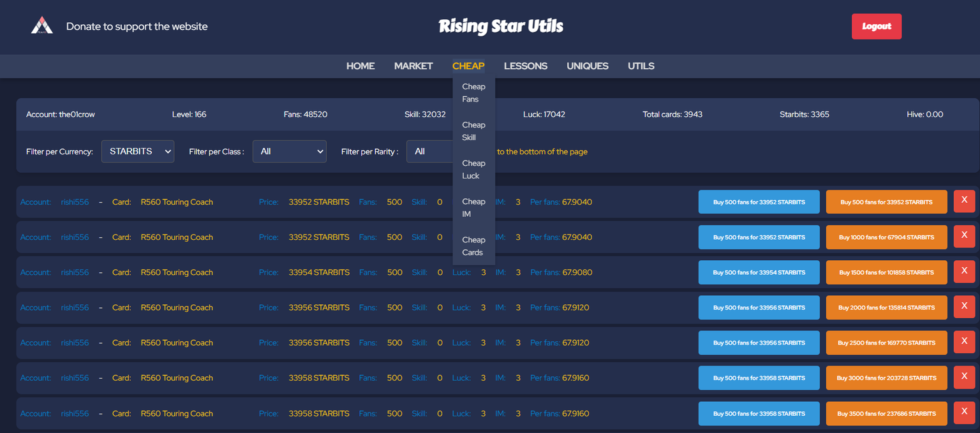The image size is (980, 433).
Task: Open the LESSONS nav item
Action: point(526,66)
